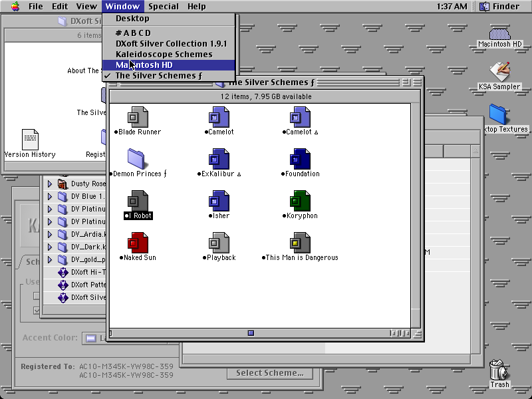Screen dimensions: 532x399
Task: Select This Man is Dangerous scheme icon
Action: (x=300, y=243)
